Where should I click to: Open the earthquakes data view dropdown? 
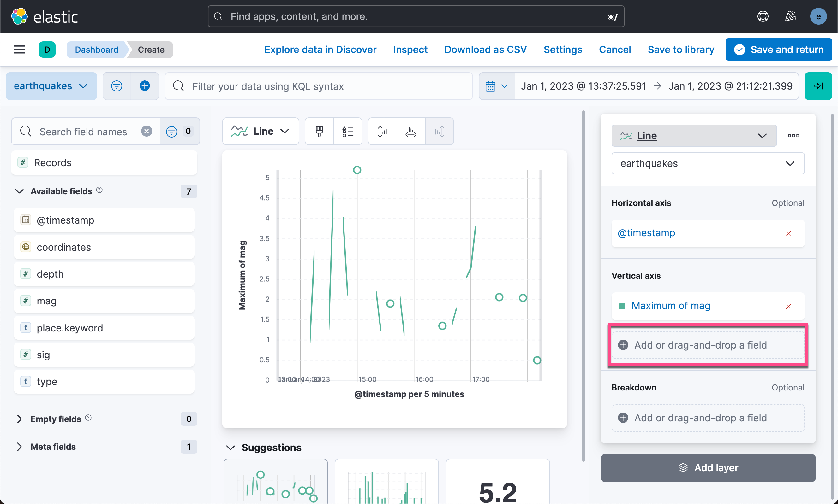(x=51, y=86)
